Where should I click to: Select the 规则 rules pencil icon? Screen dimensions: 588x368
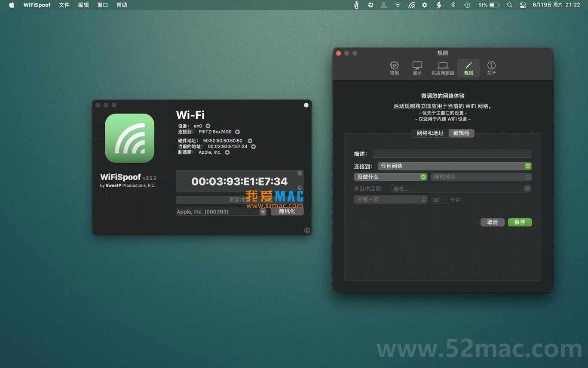pyautogui.click(x=468, y=68)
